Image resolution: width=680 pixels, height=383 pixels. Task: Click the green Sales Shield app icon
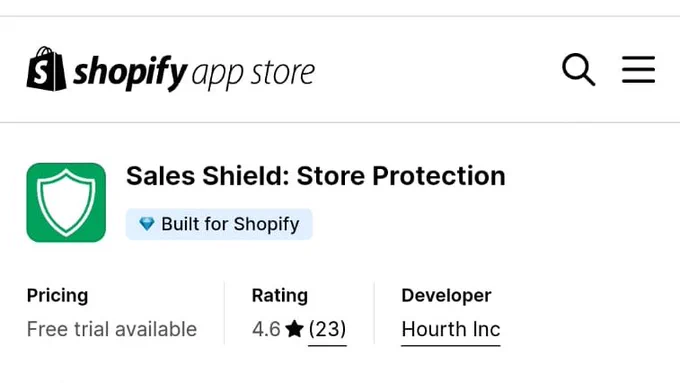[x=66, y=203]
